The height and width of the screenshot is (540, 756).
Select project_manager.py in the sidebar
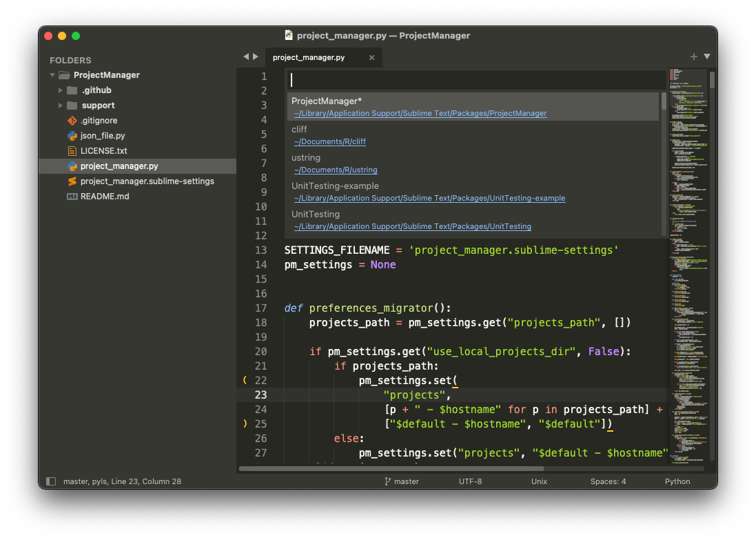pyautogui.click(x=119, y=166)
